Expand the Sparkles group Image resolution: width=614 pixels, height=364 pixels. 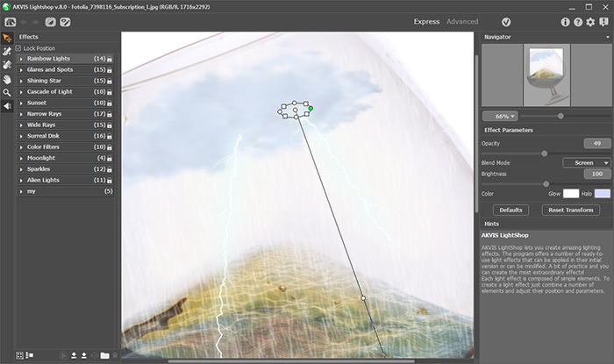click(x=21, y=169)
